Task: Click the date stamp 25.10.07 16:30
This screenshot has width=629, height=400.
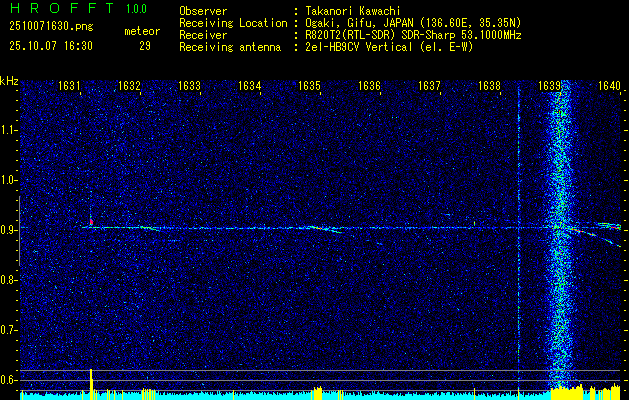Action: tap(51, 46)
